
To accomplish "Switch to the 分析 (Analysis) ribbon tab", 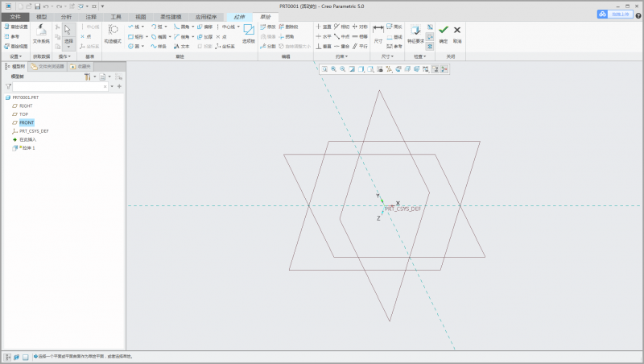I will point(66,17).
